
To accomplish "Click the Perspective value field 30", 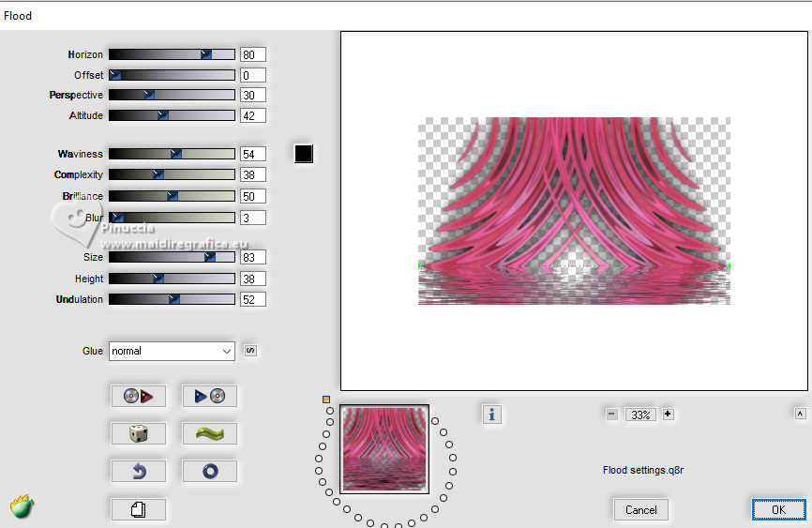I will pyautogui.click(x=253, y=95).
